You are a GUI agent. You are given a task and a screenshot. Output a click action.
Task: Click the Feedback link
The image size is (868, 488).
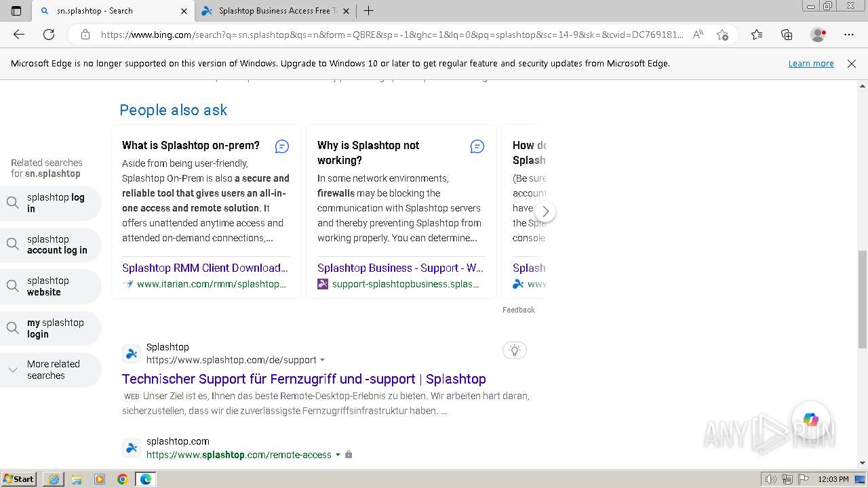[x=519, y=310]
